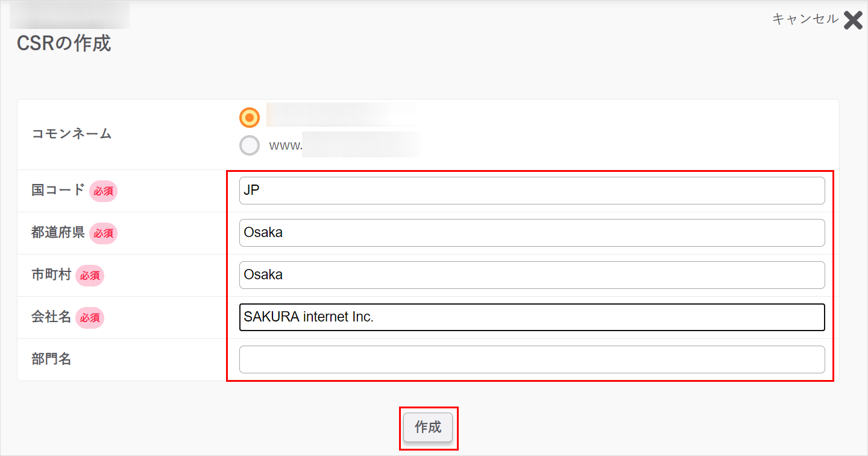Click the キャンセル text link
Image resolution: width=868 pixels, height=456 pixels.
[x=805, y=19]
